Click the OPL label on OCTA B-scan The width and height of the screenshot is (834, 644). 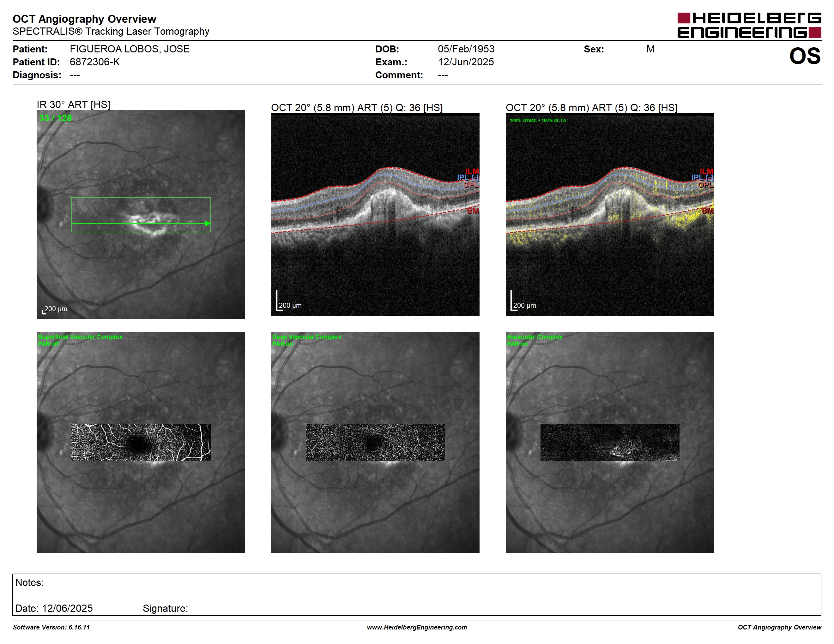click(x=706, y=185)
